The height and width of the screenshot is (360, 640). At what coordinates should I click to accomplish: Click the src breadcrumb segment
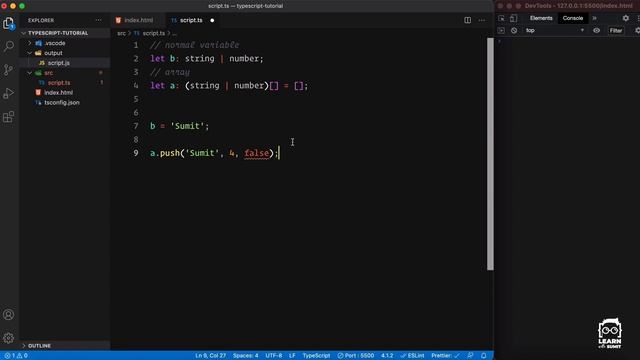click(121, 33)
